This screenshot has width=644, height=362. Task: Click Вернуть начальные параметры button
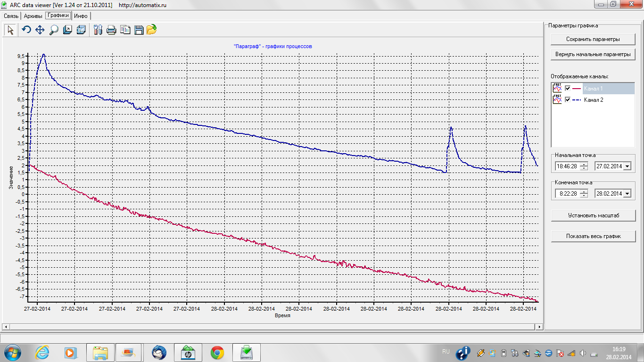tap(593, 54)
